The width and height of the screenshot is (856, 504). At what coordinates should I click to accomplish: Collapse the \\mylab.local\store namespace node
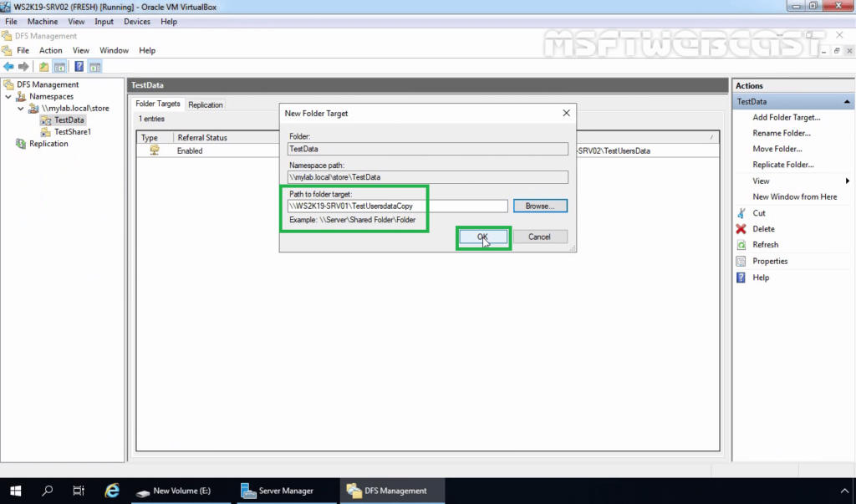point(21,108)
